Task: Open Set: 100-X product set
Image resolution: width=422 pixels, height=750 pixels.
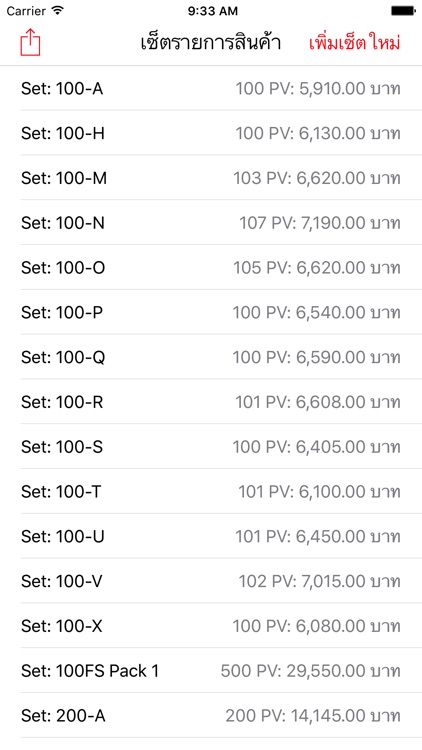Action: coord(211,626)
